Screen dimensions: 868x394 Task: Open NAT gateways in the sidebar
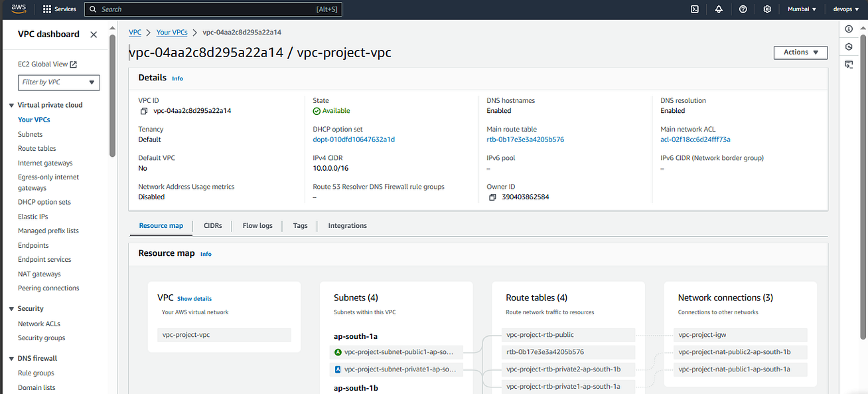39,274
